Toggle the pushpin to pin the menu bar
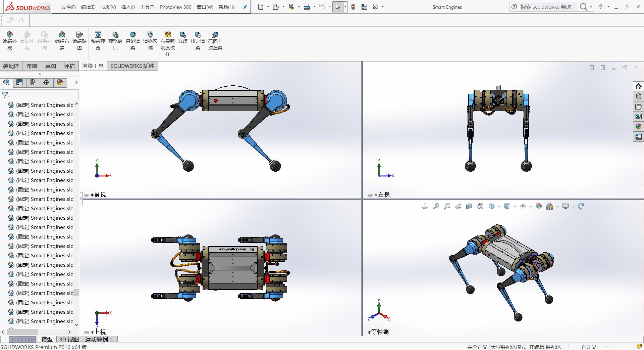644x350 pixels. [x=245, y=7]
